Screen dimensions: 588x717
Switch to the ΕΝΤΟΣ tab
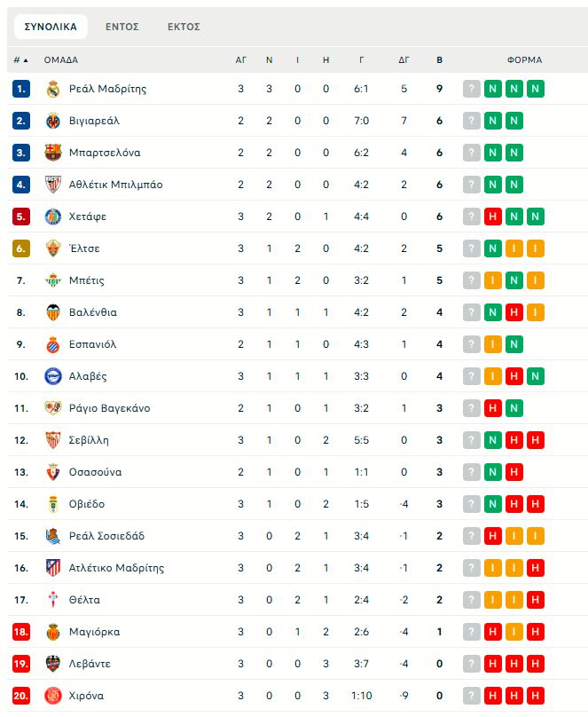(122, 27)
